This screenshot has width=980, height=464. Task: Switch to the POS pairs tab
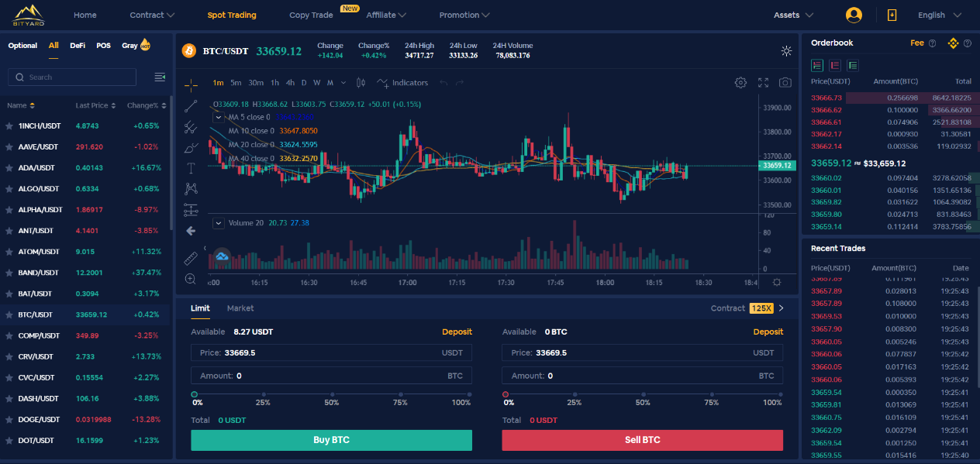click(103, 46)
